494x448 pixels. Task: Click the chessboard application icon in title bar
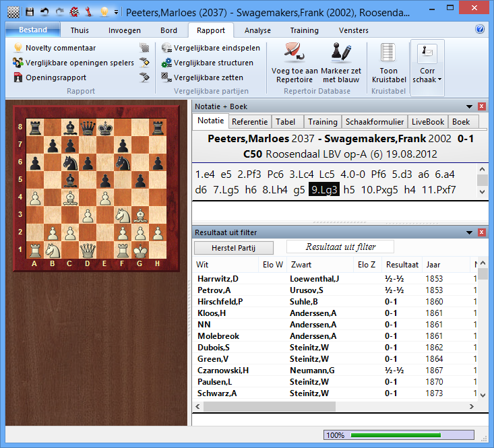pos(13,12)
